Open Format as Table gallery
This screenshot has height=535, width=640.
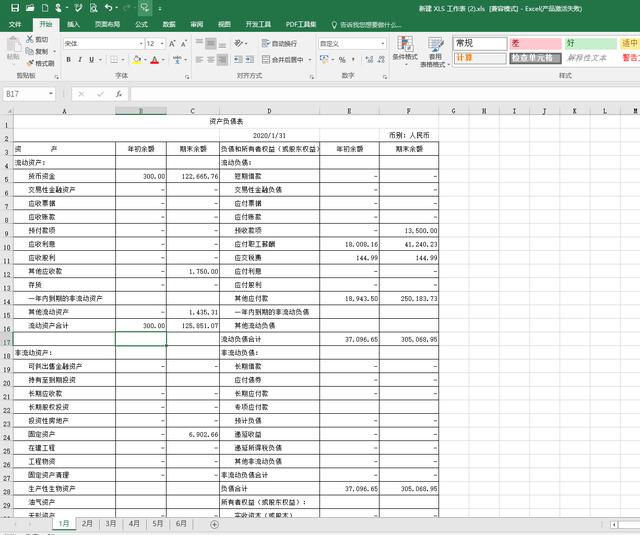click(x=435, y=51)
